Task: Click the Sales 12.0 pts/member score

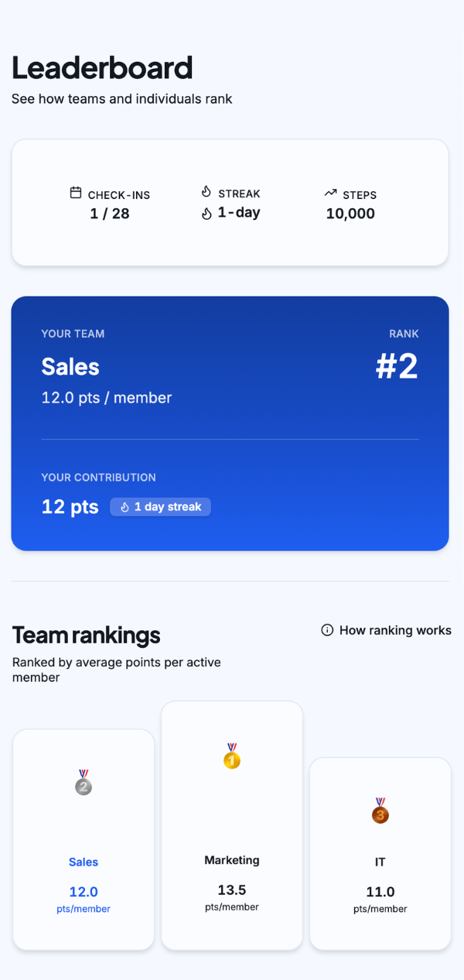Action: click(x=83, y=891)
